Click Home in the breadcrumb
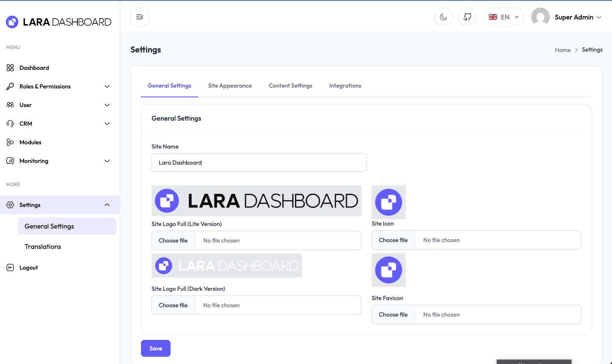The height and width of the screenshot is (364, 612). pyautogui.click(x=562, y=50)
